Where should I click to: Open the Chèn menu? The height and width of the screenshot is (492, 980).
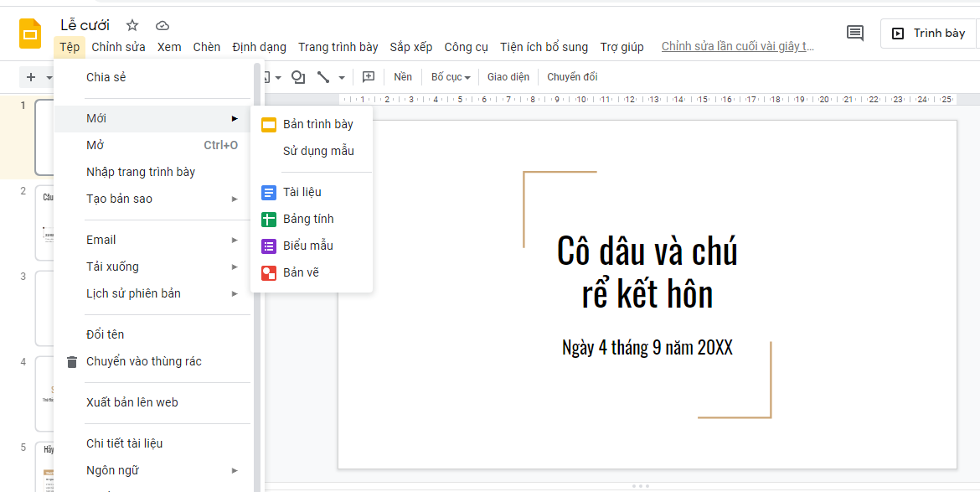coord(206,47)
